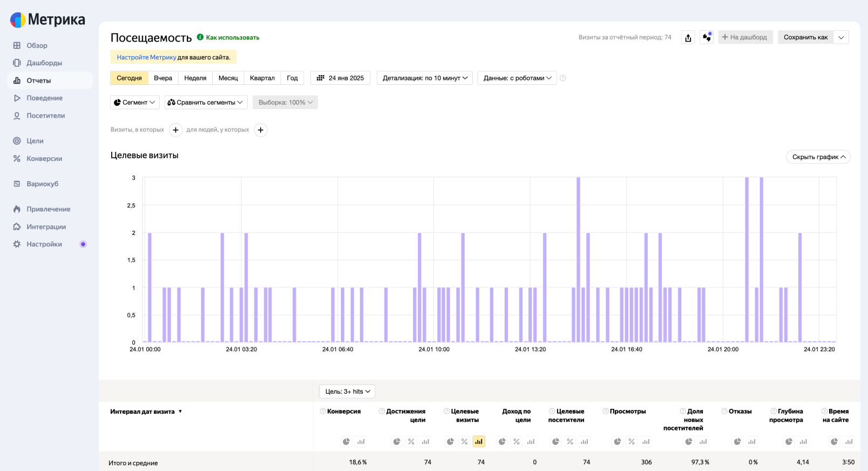Click the Метрика logo
Image resolution: width=868 pixels, height=471 pixels.
click(x=48, y=20)
